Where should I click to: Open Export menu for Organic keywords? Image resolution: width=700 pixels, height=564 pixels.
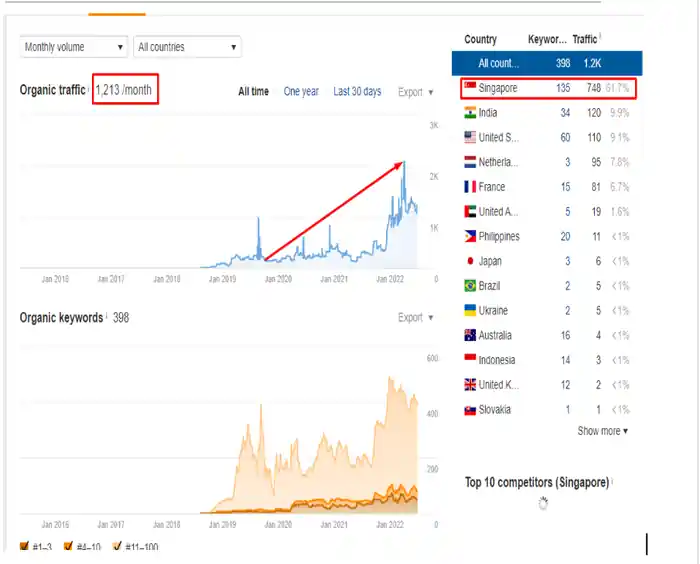(x=416, y=318)
